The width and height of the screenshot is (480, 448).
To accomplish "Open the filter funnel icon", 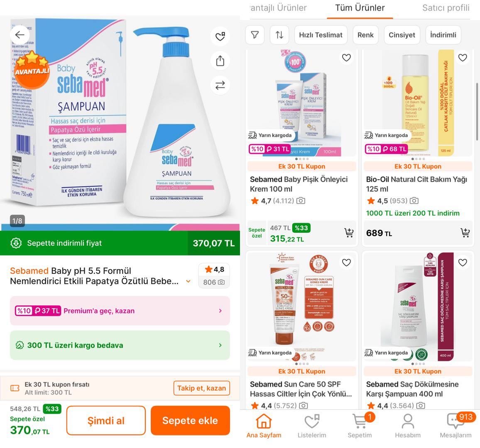I will pyautogui.click(x=255, y=35).
